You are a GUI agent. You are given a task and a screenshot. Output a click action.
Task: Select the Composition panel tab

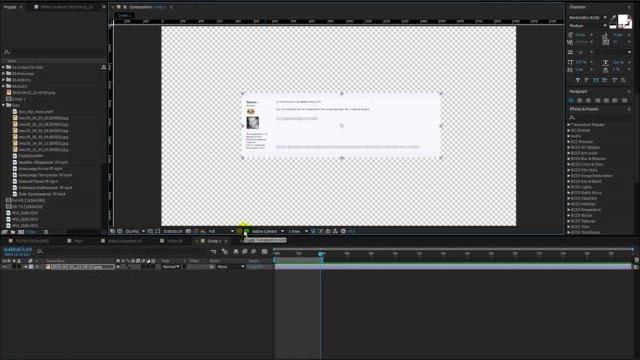coord(147,7)
